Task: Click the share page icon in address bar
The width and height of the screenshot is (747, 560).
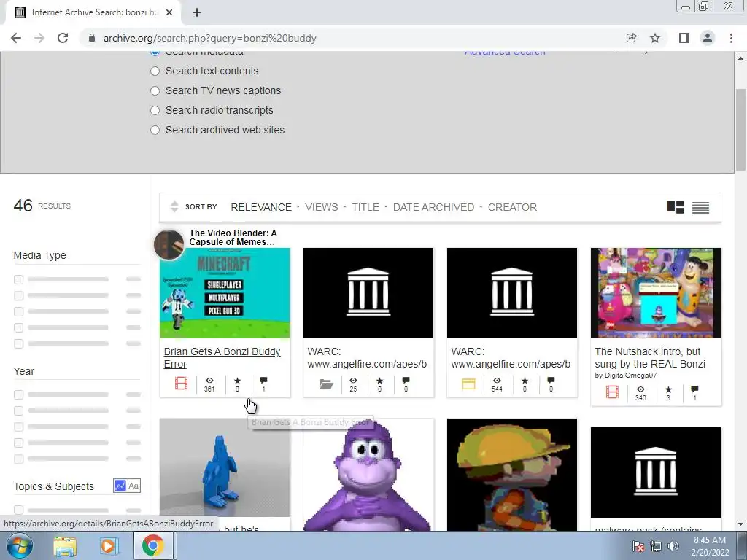Action: (631, 38)
